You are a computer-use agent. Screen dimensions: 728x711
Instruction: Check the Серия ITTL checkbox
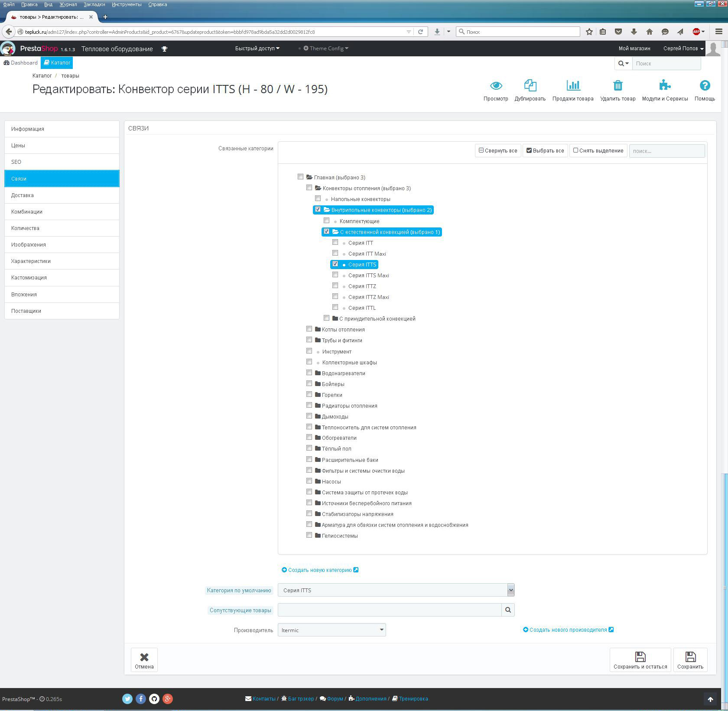point(335,307)
